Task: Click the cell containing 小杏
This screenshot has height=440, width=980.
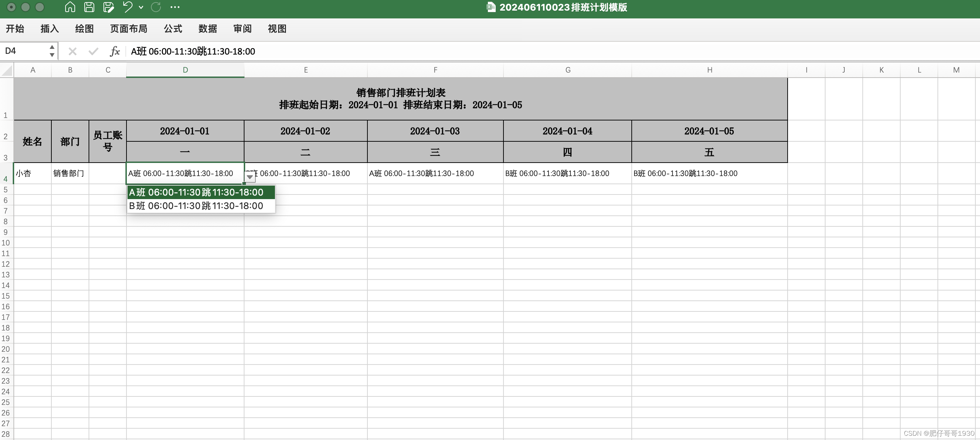Action: pos(33,174)
